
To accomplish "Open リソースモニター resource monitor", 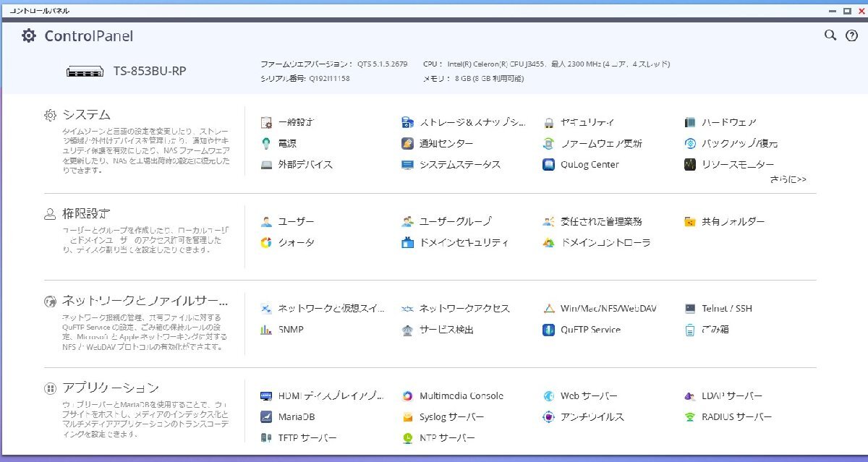I will tap(729, 164).
